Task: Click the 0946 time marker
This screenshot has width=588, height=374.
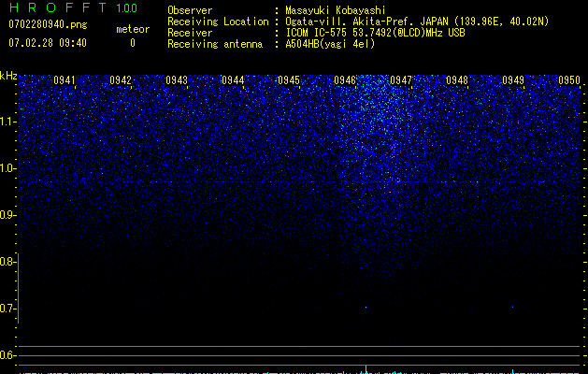Action: [345, 80]
